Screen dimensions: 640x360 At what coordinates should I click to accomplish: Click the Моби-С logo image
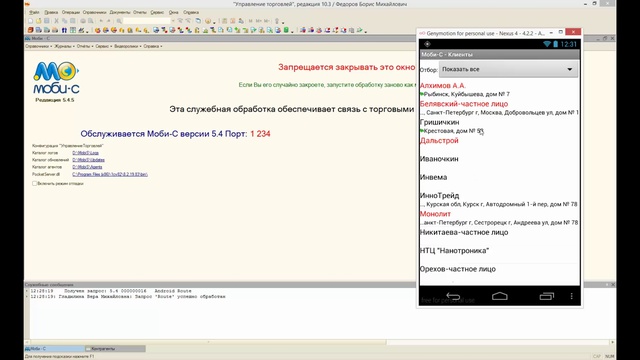56,78
